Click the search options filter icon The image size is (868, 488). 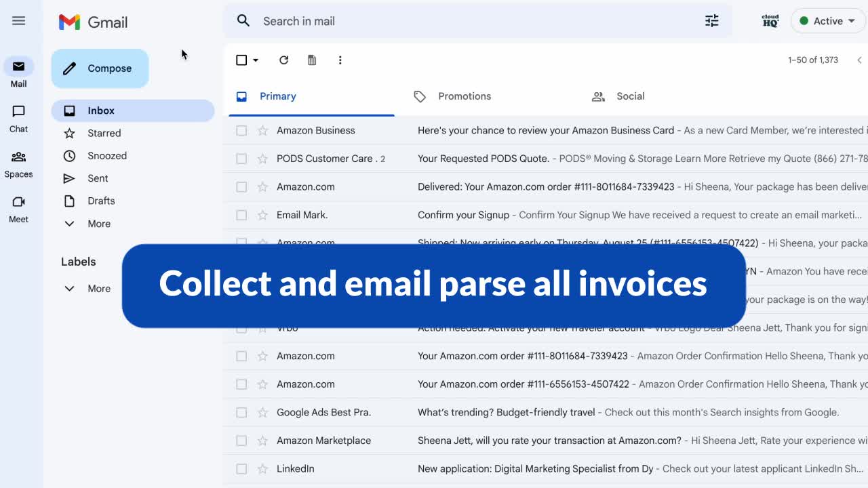coord(711,21)
